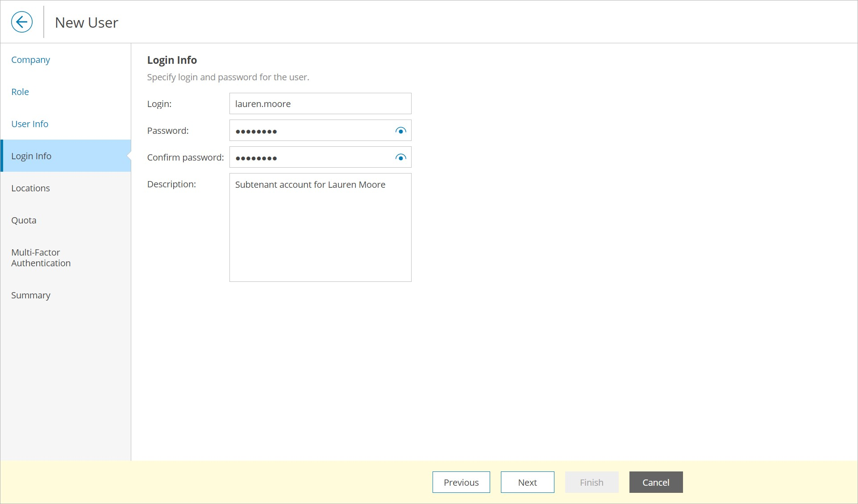Reveal the Confirm password characters
Image resolution: width=858 pixels, height=504 pixels.
pyautogui.click(x=400, y=157)
